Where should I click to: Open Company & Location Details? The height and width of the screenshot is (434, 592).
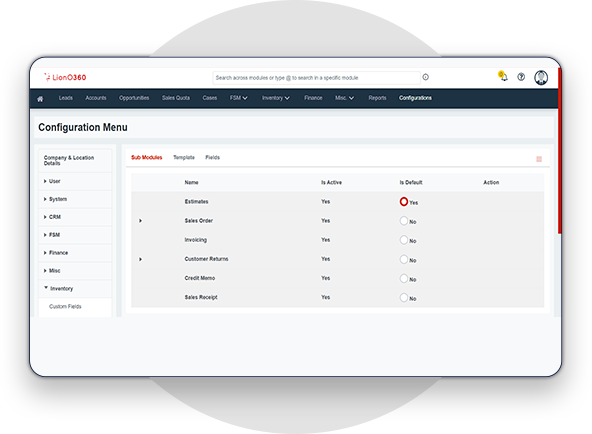coord(75,160)
